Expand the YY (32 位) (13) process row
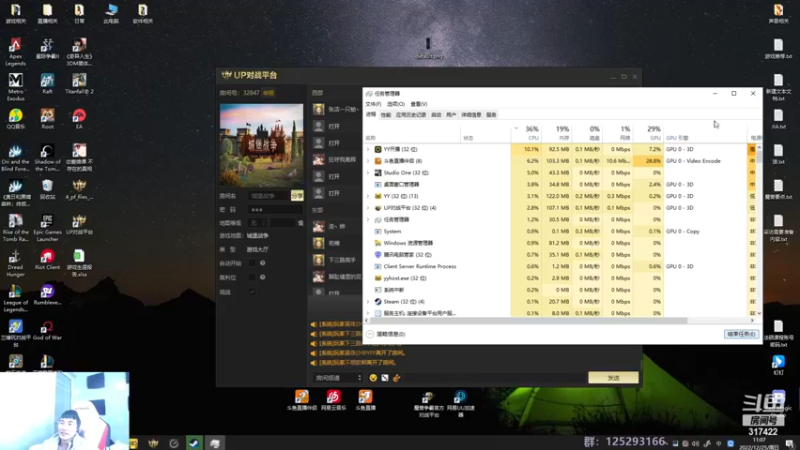Viewport: 800px width, 450px height. (x=368, y=196)
